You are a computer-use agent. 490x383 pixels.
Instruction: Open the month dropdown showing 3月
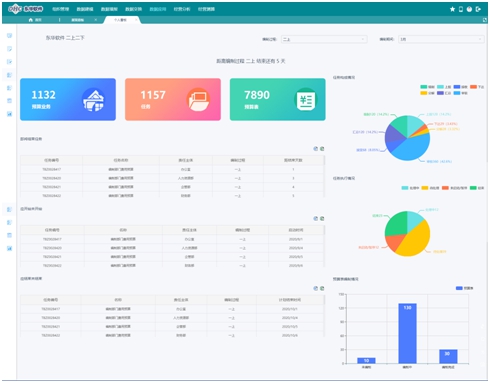click(441, 39)
